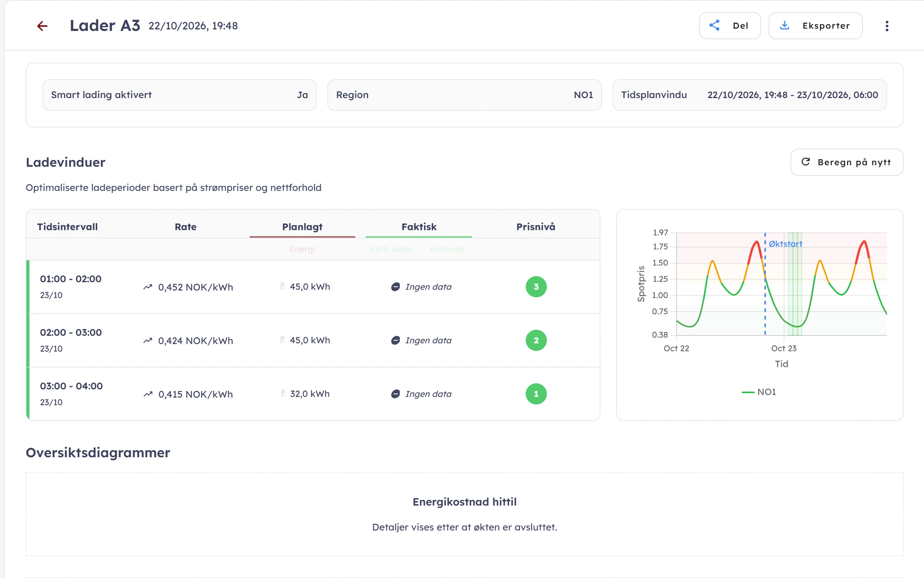This screenshot has height=578, width=924.
Task: Click the Prisnivå column header
Action: pyautogui.click(x=536, y=227)
